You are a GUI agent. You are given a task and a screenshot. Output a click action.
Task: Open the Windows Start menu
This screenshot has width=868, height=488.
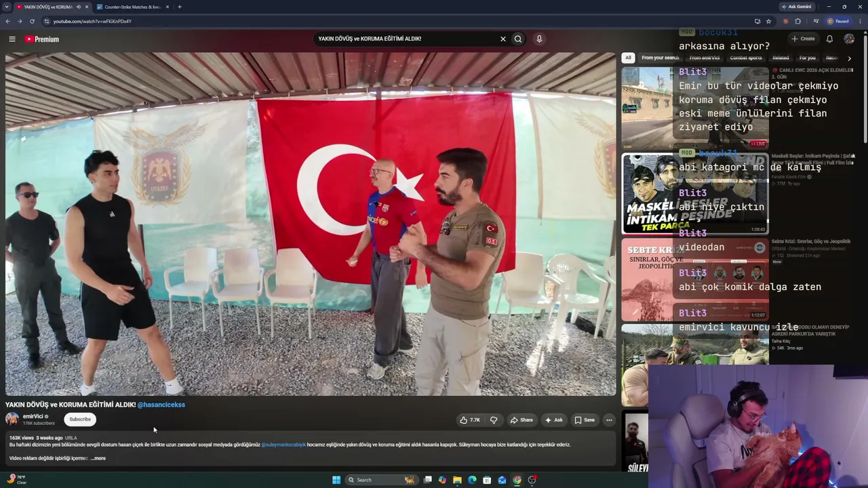click(336, 480)
